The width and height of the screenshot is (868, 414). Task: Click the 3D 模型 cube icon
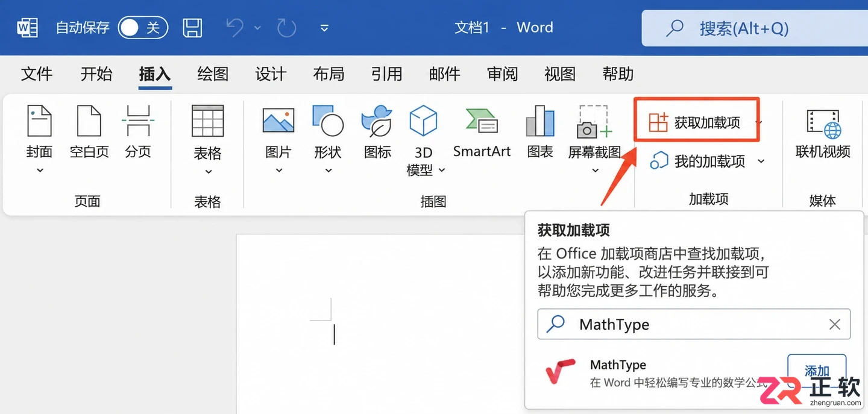click(423, 121)
